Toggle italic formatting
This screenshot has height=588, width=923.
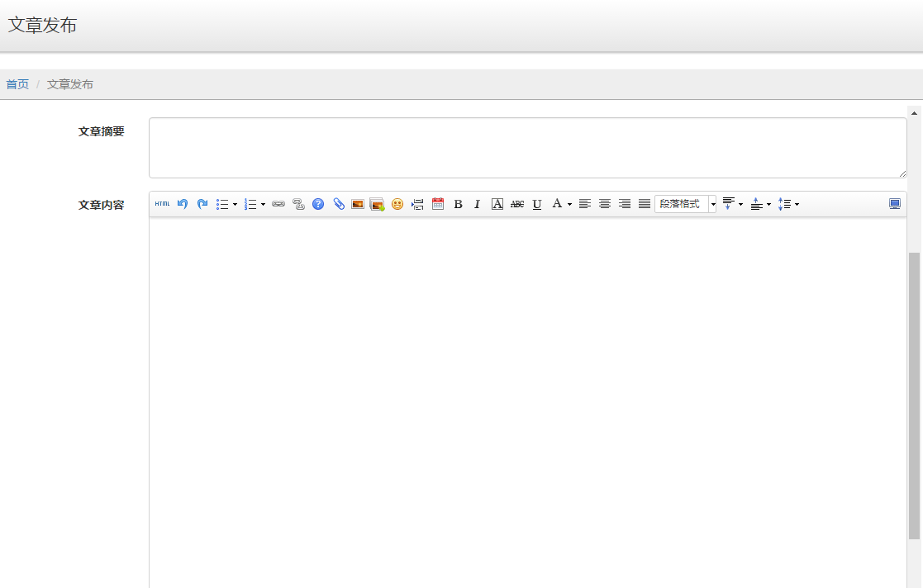coord(478,204)
